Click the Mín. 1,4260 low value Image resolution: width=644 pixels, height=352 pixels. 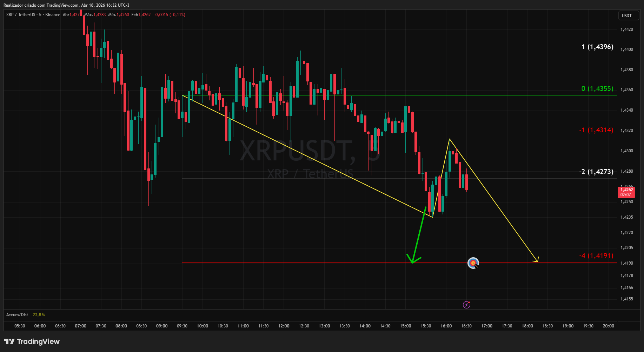point(119,15)
